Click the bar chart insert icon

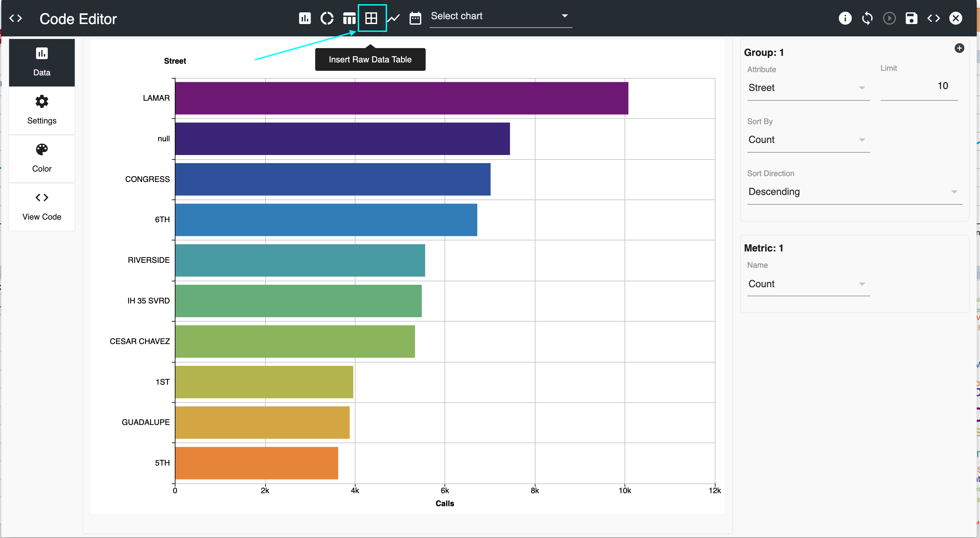[305, 18]
